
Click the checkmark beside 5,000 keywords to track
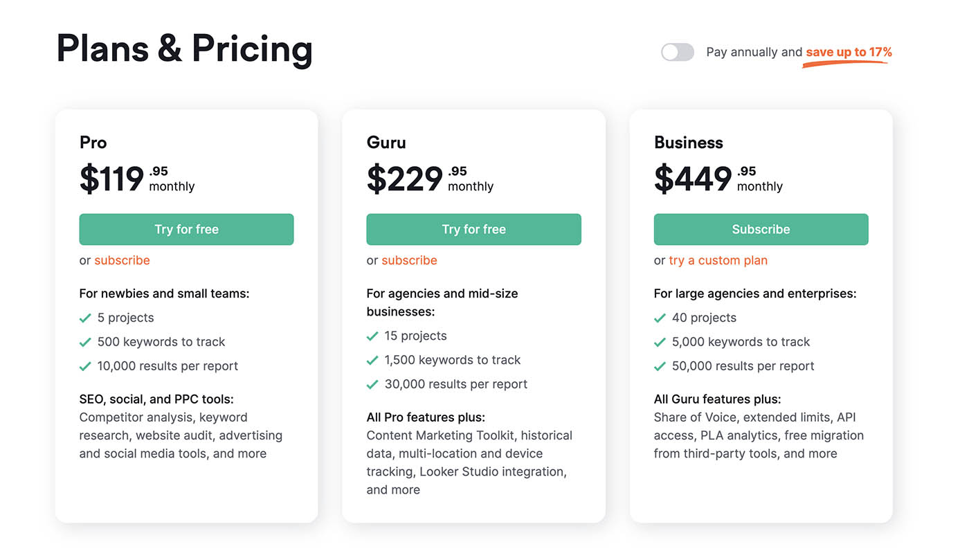coord(660,342)
